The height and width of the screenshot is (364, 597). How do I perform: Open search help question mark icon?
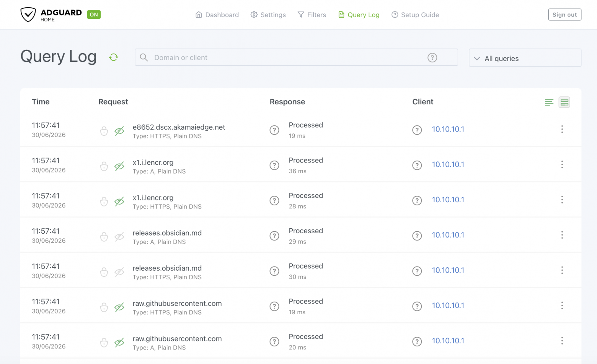click(x=432, y=58)
